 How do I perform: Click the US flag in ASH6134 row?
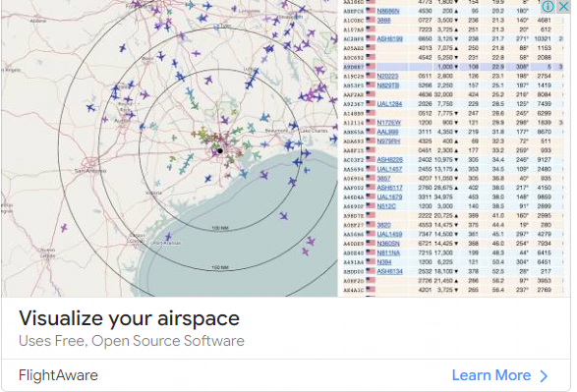pyautogui.click(x=371, y=271)
